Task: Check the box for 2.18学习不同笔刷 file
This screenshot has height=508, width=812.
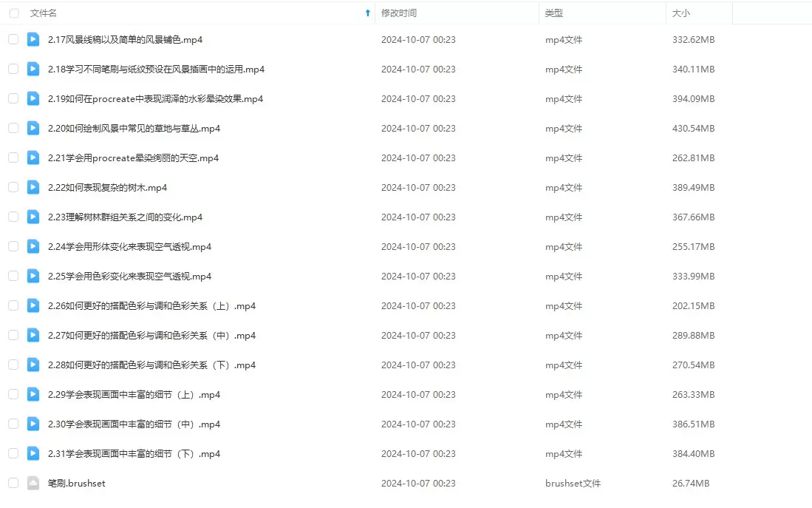Action: (13, 69)
